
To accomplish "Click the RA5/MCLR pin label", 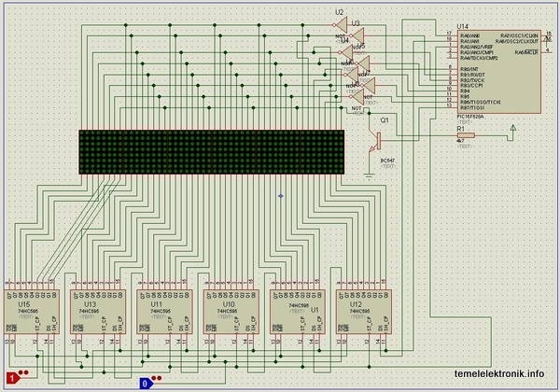I will click(526, 52).
